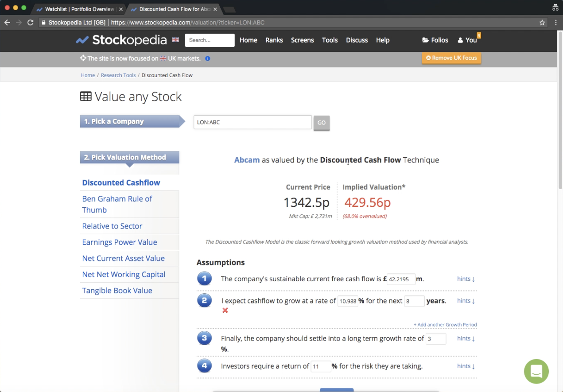Click the Research Tools breadcrumb link
563x392 pixels.
coord(118,75)
